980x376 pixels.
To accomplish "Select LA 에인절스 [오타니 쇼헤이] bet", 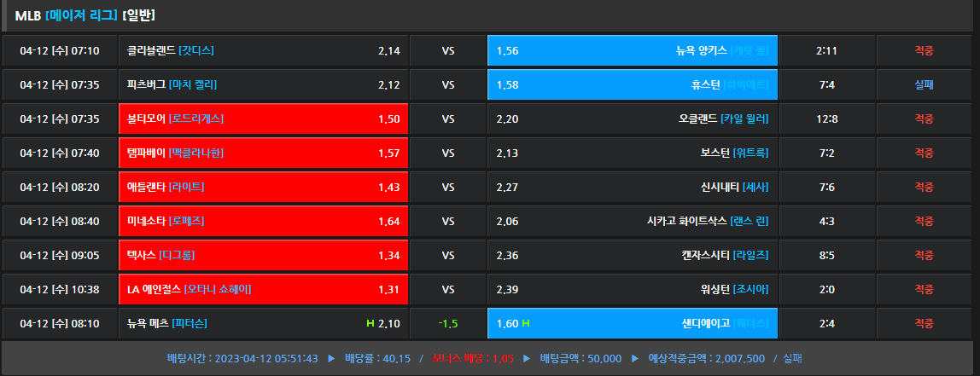I will [264, 289].
